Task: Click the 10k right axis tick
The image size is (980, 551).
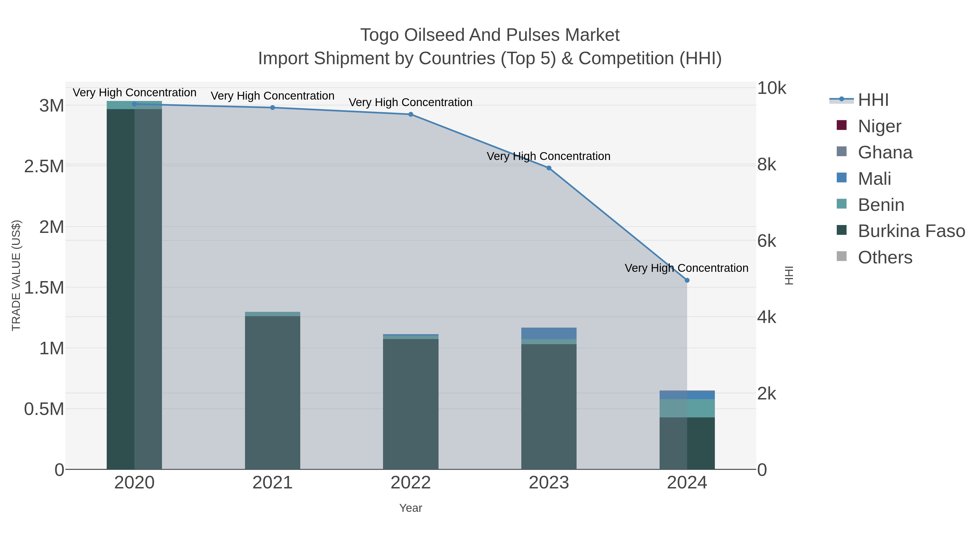Action: [771, 88]
